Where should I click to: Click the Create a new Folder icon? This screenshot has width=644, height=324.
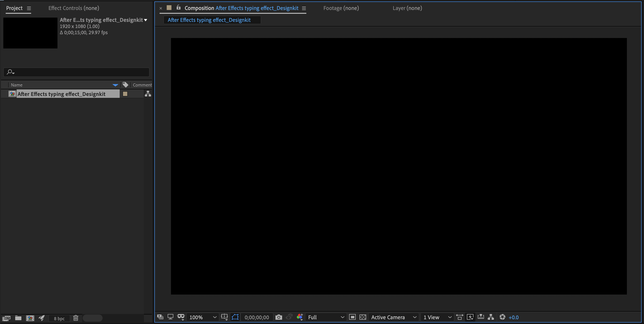click(x=18, y=318)
